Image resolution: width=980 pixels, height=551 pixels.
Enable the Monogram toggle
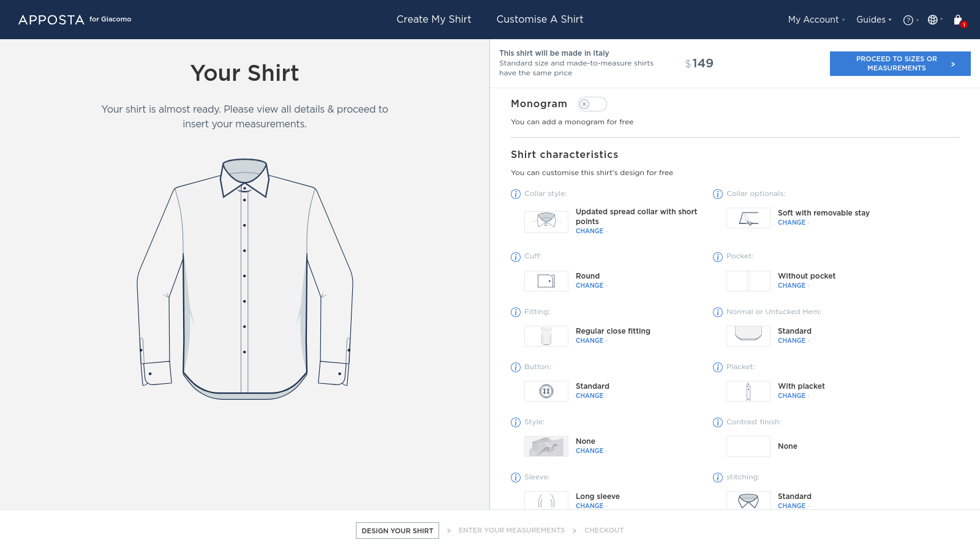(x=592, y=104)
